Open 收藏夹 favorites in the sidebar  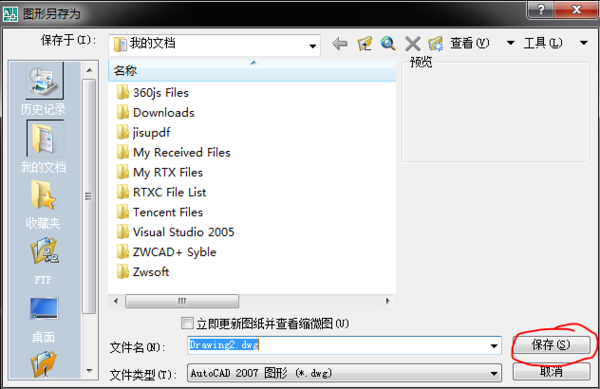[44, 205]
